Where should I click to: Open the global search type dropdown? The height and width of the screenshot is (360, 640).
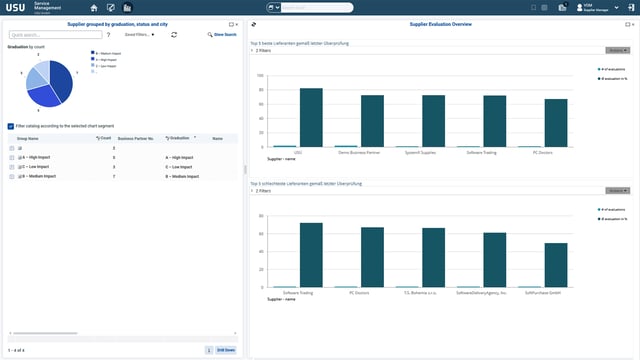coord(273,7)
